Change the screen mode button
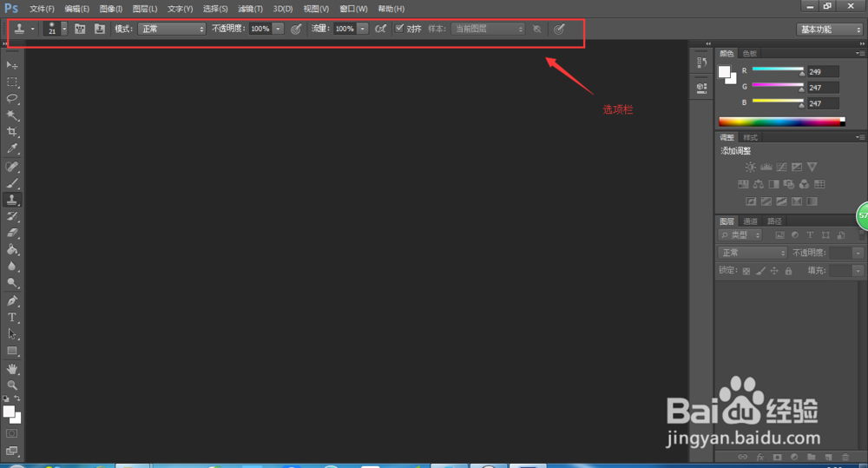The width and height of the screenshot is (868, 468). coord(11,451)
